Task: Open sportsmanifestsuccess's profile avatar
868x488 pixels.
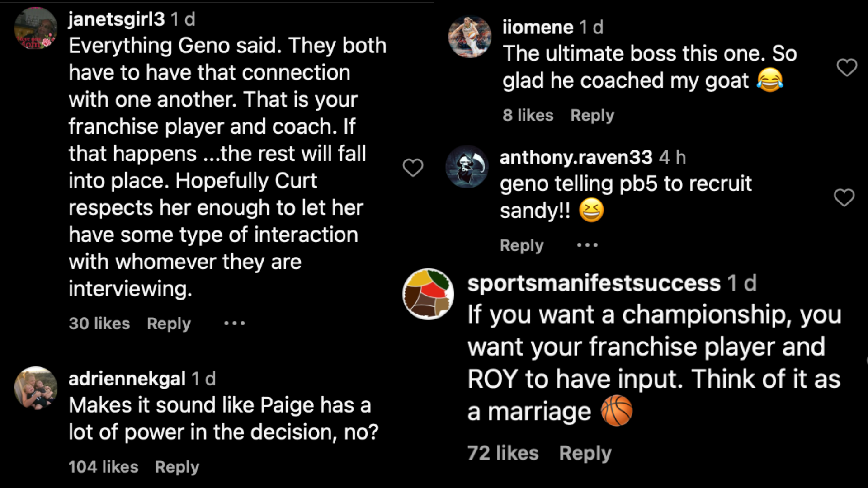Action: click(428, 294)
